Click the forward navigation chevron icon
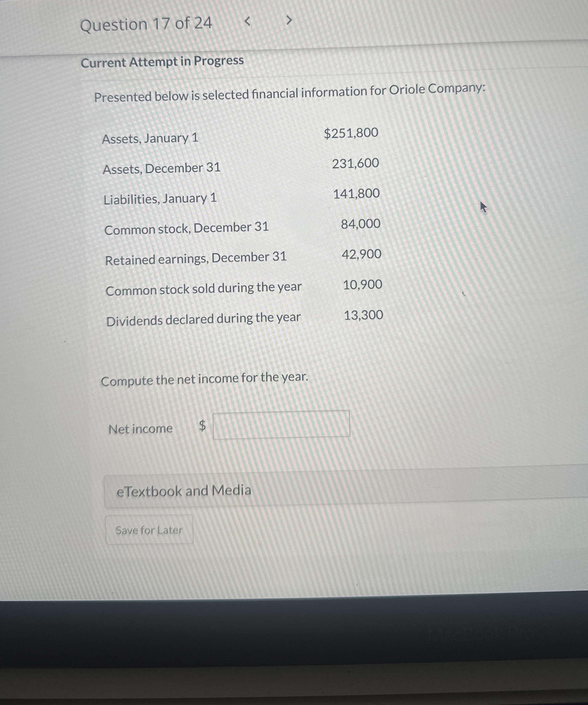 (x=289, y=20)
